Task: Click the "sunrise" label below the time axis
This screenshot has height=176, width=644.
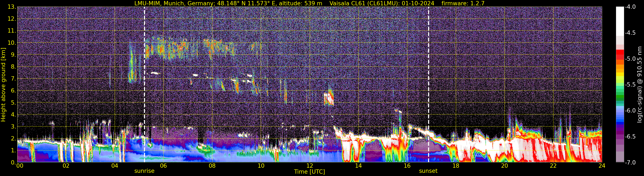Action: click(144, 171)
